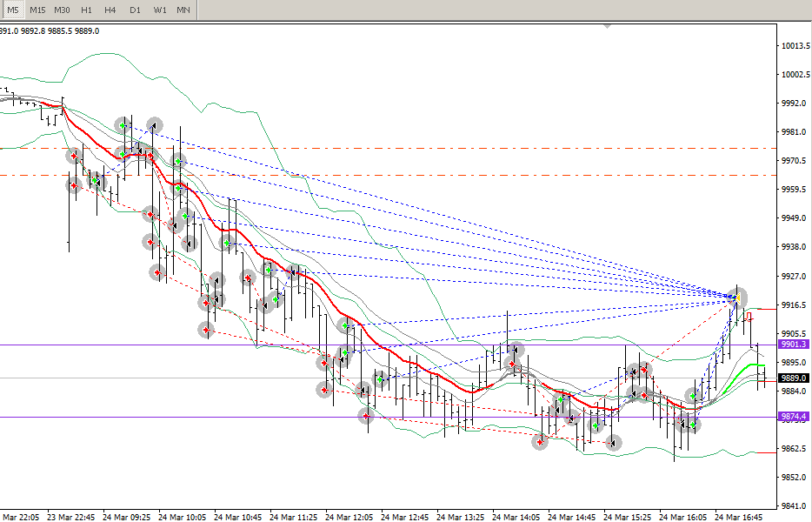Select the small red rectangle marker near 9916.5
This screenshot has width=812, height=522.
point(749,316)
